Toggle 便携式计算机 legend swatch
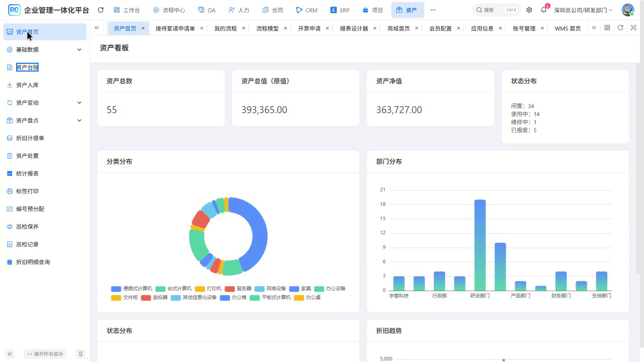Image resolution: width=644 pixels, height=362 pixels. point(116,289)
